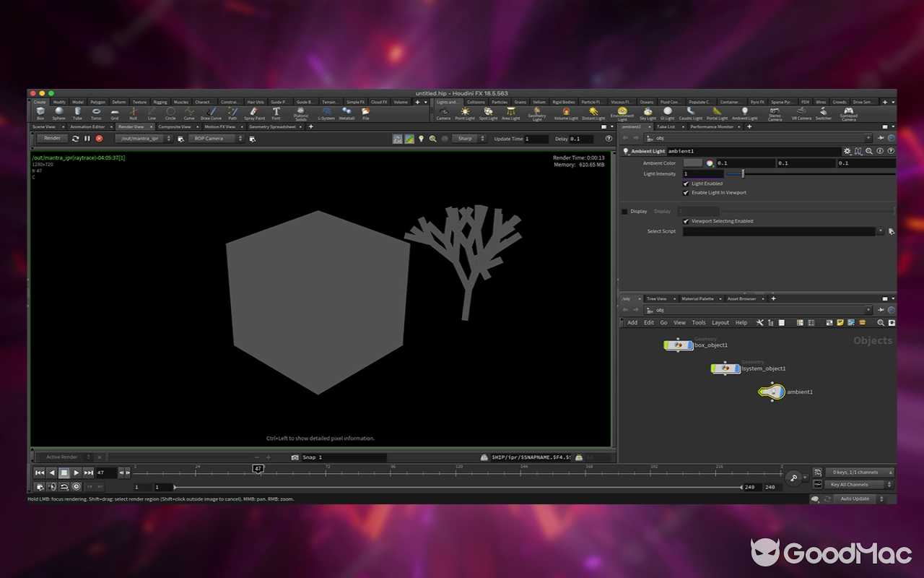Open the Select Script dropdown arrow
924x578 pixels.
click(x=882, y=231)
